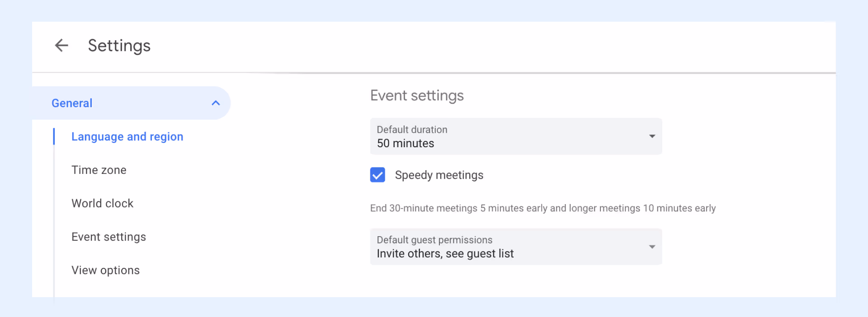Open the World clock section
Viewport: 868px width, 317px height.
(x=103, y=204)
